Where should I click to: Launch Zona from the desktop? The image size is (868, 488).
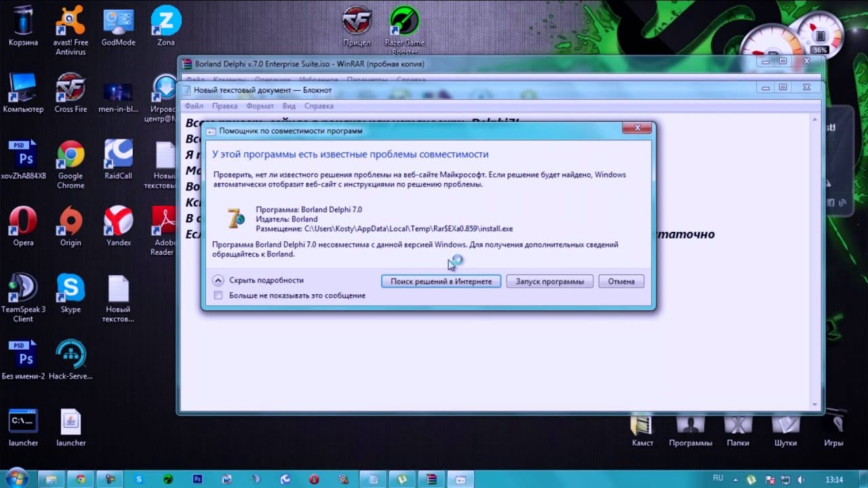(x=165, y=26)
